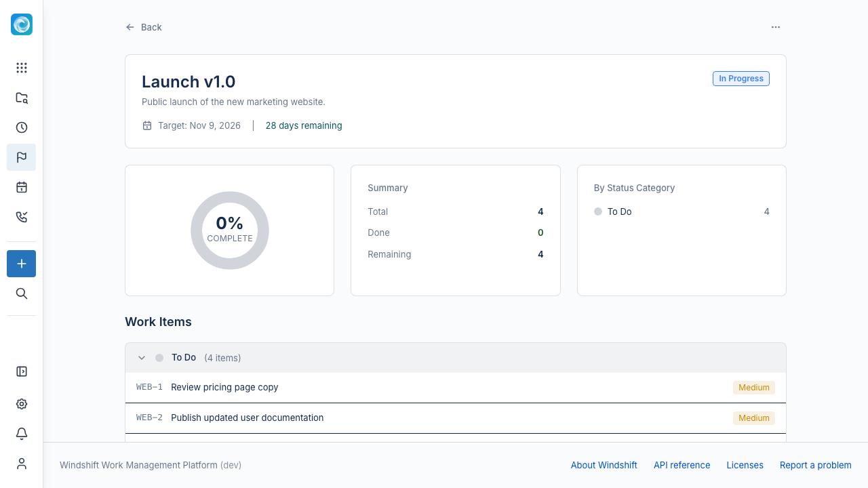Click the Done count in Summary
The width and height of the screenshot is (868, 488).
click(x=540, y=232)
